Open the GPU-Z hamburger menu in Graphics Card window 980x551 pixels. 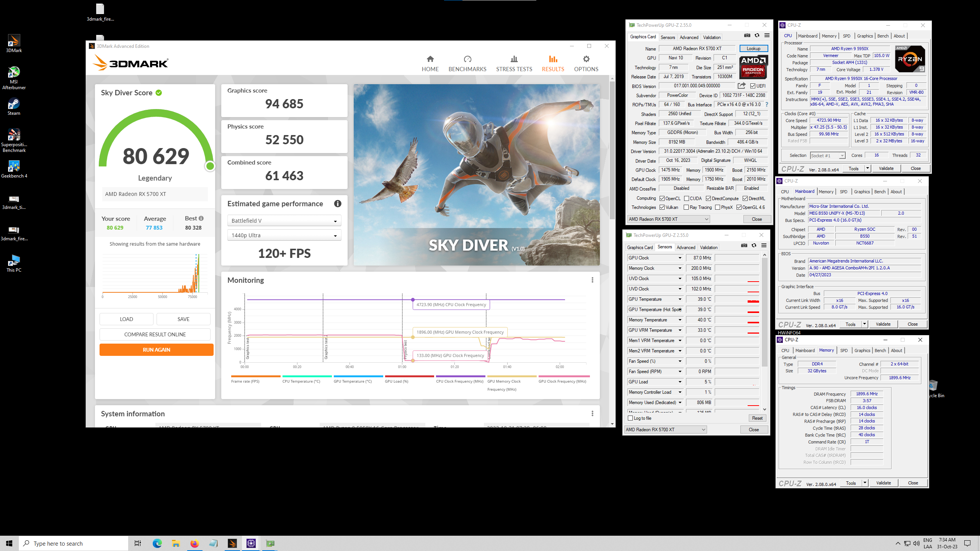767,36
